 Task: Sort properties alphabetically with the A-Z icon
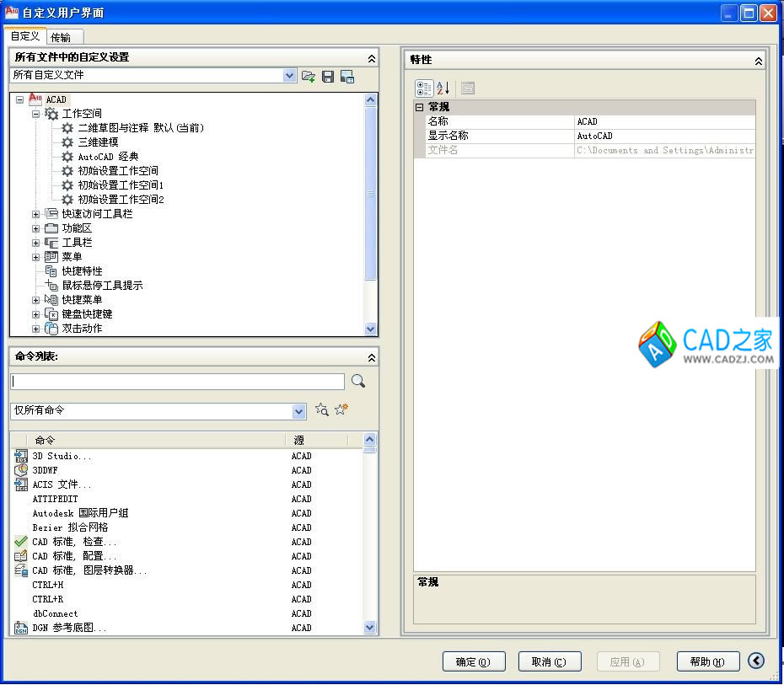coord(443,88)
